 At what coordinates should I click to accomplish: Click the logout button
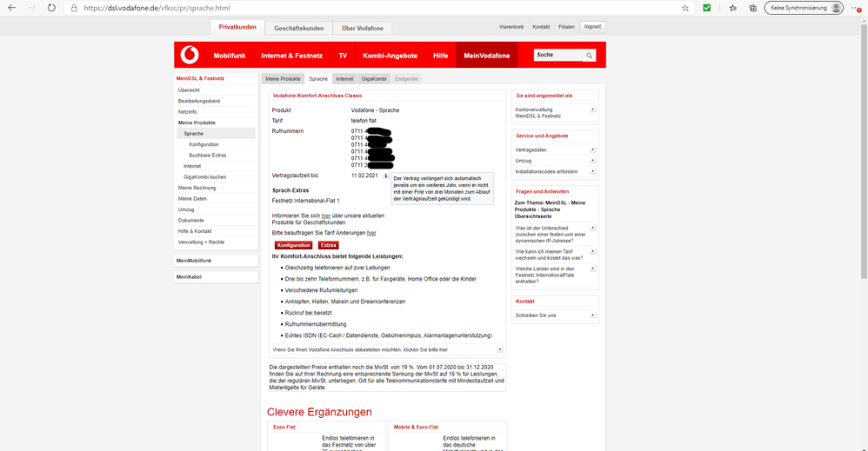[x=593, y=27]
